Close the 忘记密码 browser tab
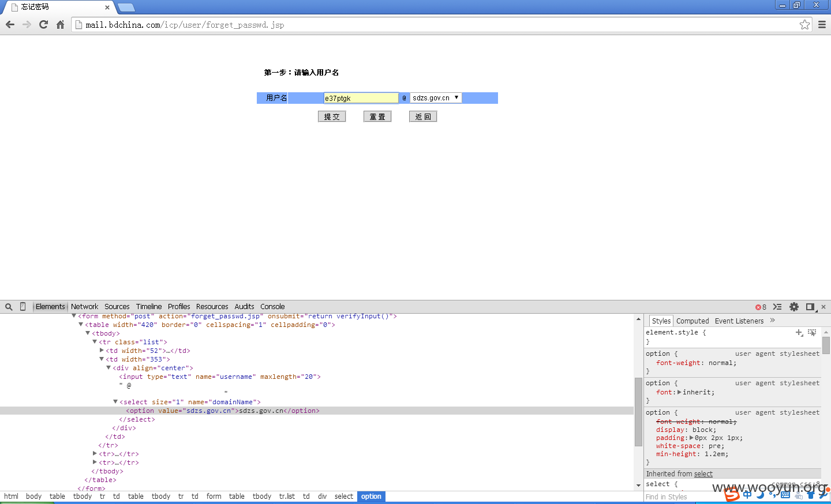This screenshot has height=504, width=831. (x=107, y=7)
